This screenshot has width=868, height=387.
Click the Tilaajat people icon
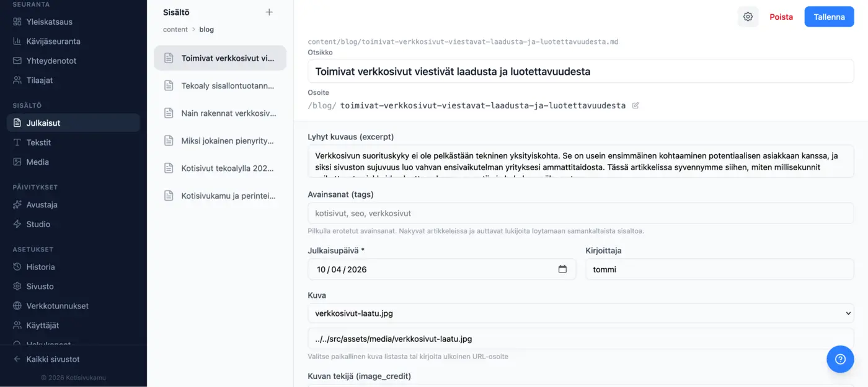tap(17, 80)
